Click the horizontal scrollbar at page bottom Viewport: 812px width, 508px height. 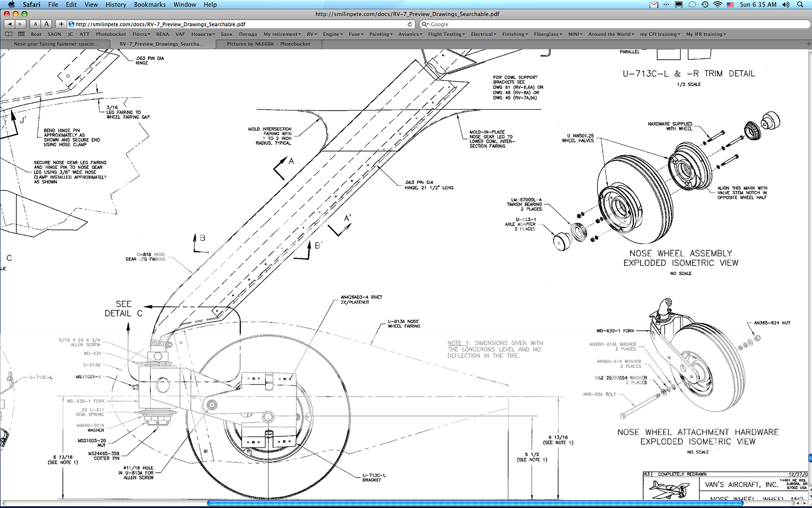click(x=475, y=503)
